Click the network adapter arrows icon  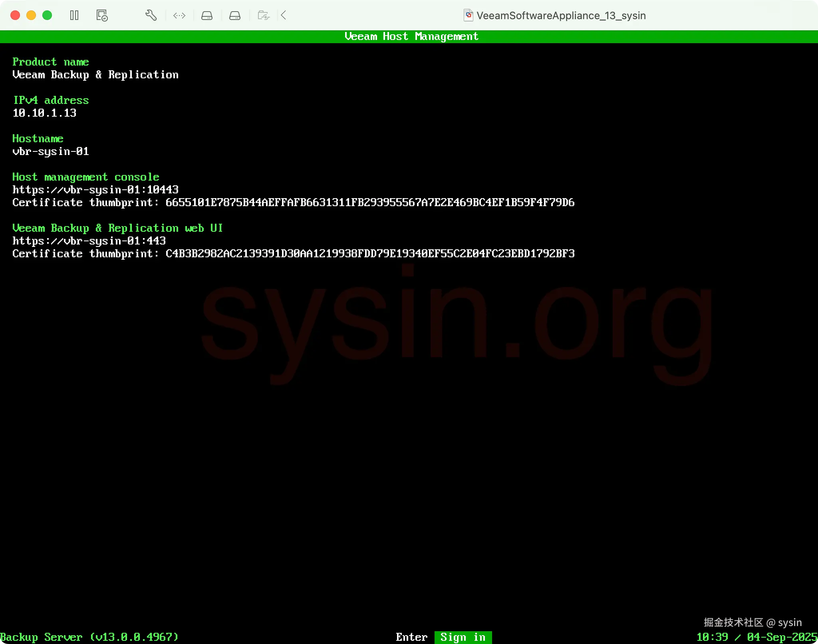tap(179, 16)
